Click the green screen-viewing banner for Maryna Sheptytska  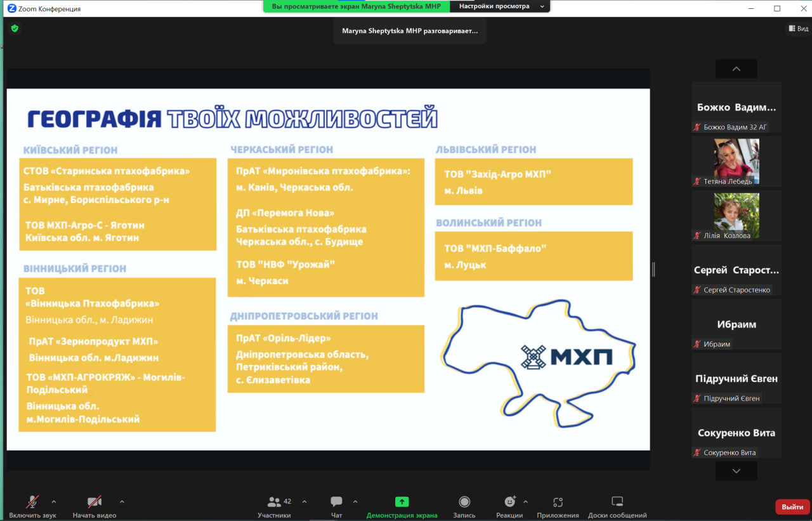coord(357,6)
